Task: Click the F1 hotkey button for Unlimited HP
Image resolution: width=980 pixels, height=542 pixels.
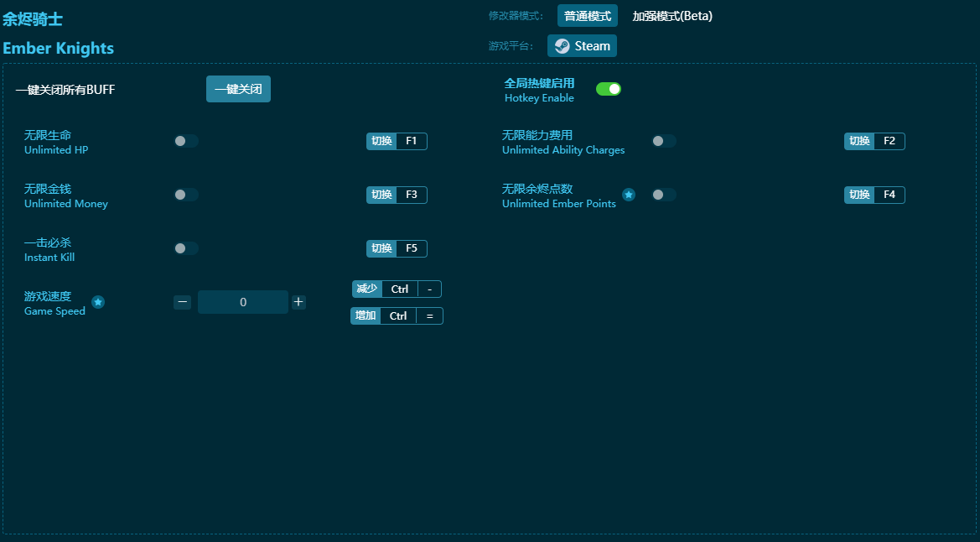Action: point(411,141)
